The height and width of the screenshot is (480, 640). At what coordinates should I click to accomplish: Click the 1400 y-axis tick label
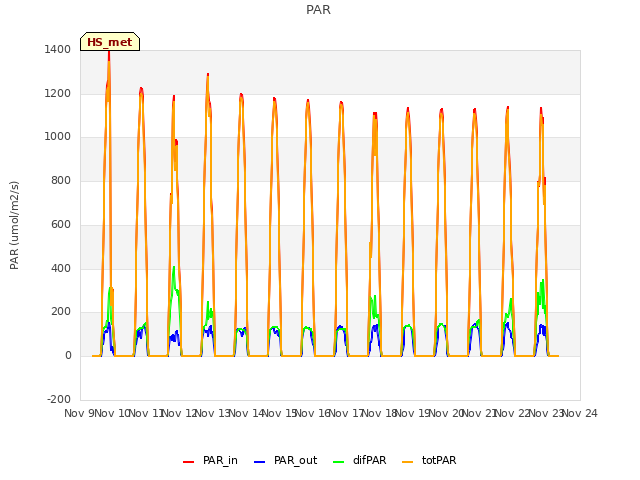click(58, 49)
